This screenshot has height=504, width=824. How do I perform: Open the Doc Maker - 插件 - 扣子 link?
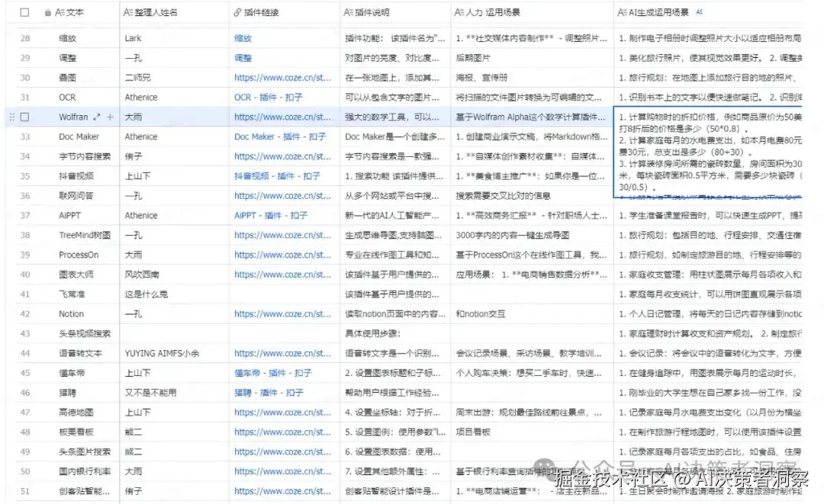279,136
